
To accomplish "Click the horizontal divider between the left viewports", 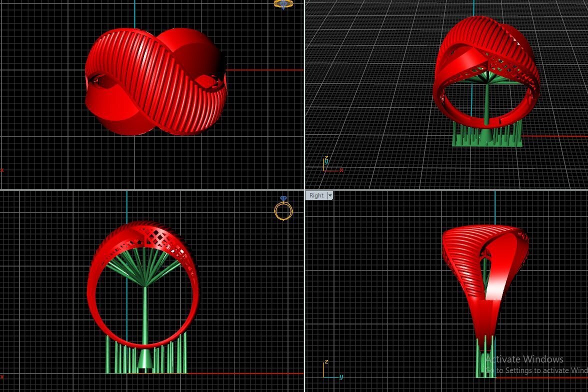I will [150, 189].
